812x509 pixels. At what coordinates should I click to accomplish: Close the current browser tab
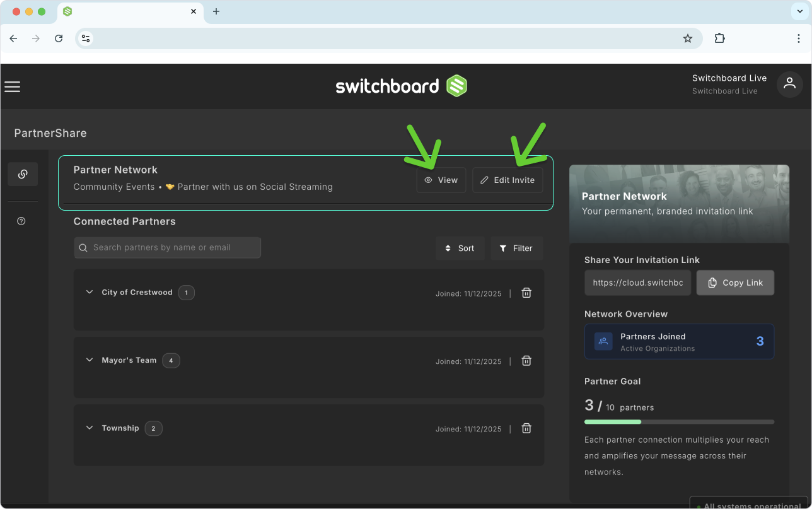pyautogui.click(x=194, y=11)
